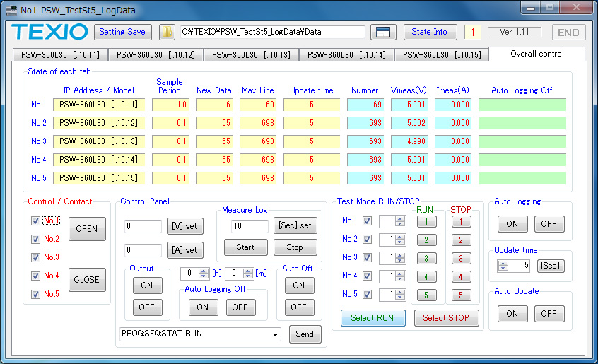Switch to PSW-360L30 [..10.13] tab
Viewport: 598px width, 364px height.
pyautogui.click(x=251, y=55)
